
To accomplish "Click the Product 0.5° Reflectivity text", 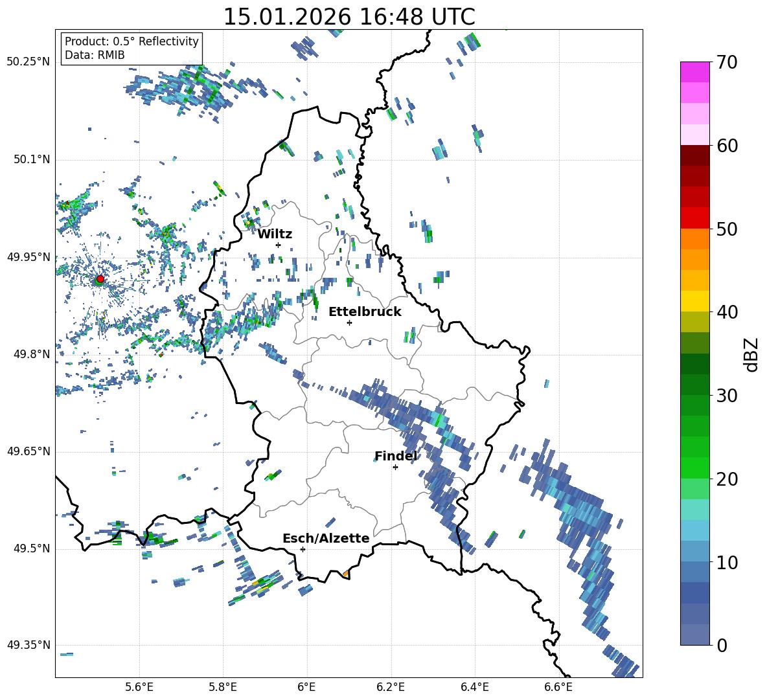I will coord(132,41).
